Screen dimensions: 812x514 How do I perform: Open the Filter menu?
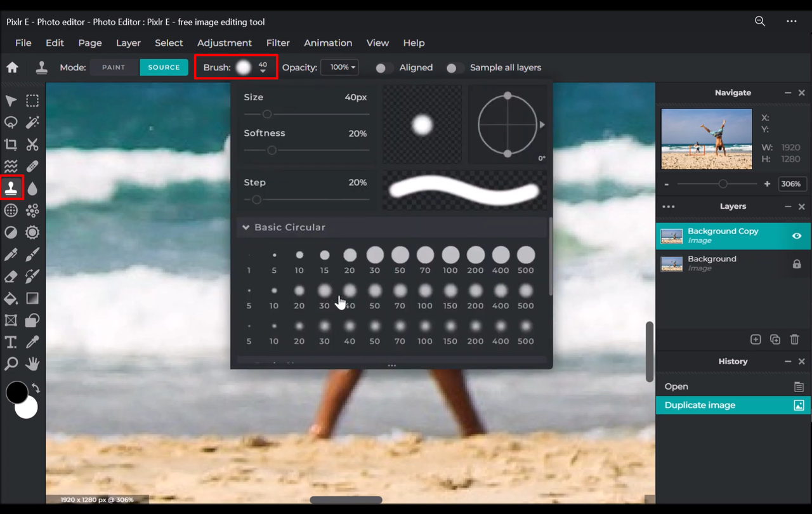(278, 43)
